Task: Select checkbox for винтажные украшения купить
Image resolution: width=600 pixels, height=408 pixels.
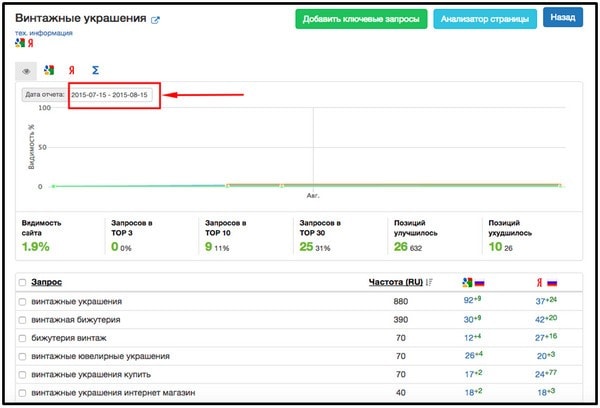Action: pyautogui.click(x=22, y=374)
